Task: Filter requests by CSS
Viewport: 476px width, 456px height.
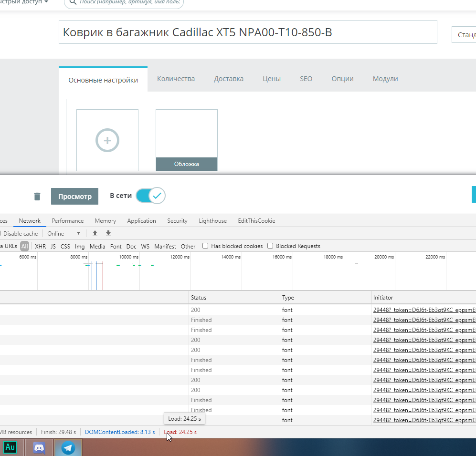Action: [x=65, y=247]
